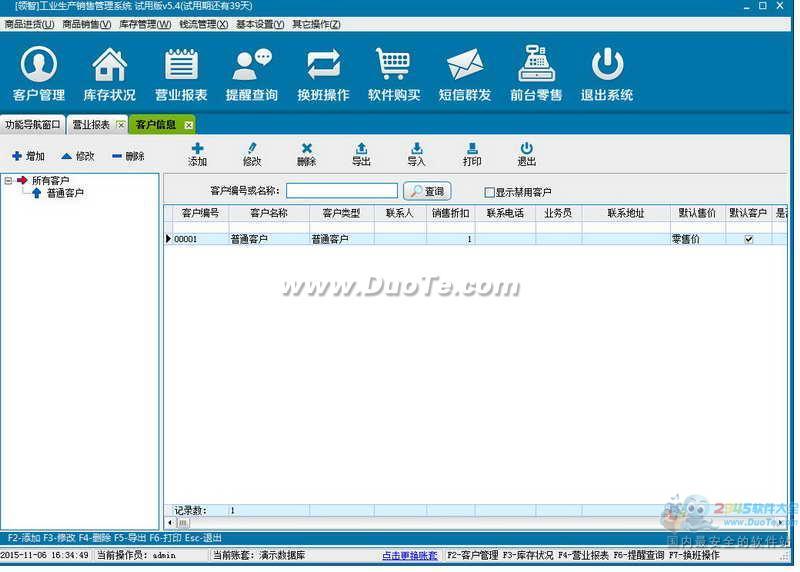Screen dimensions: 800x572
Task: Click 当前操作员: admin status text
Action: click(136, 555)
